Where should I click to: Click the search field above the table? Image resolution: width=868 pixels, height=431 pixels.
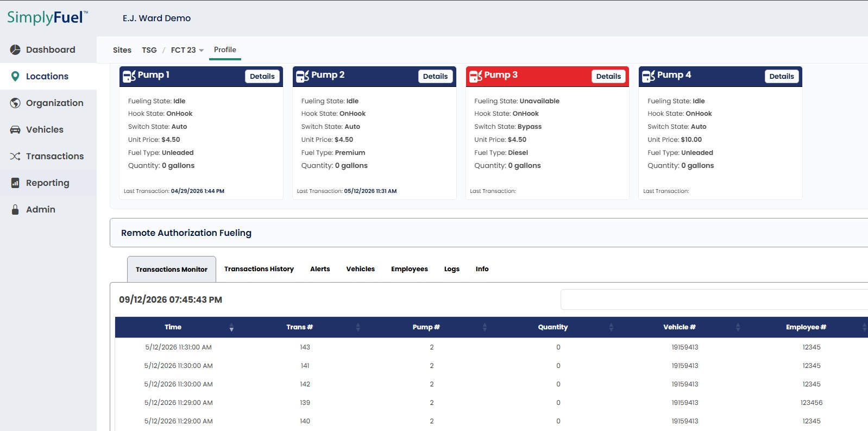[x=714, y=299]
